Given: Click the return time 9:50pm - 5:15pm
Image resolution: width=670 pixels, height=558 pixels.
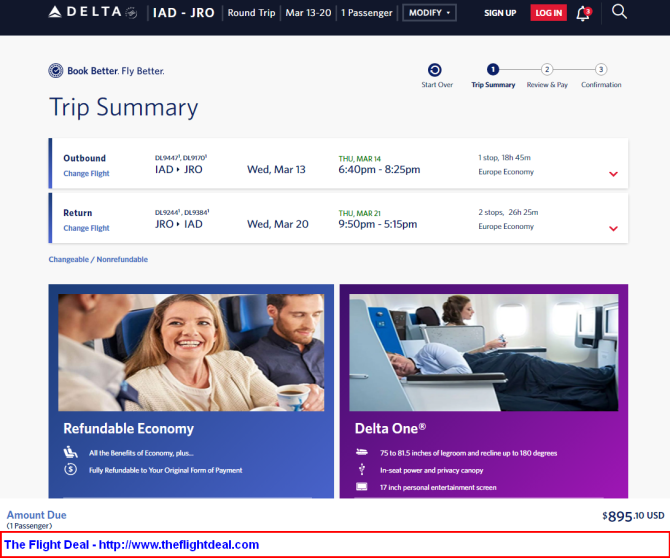Looking at the screenshot, I should point(378,224).
